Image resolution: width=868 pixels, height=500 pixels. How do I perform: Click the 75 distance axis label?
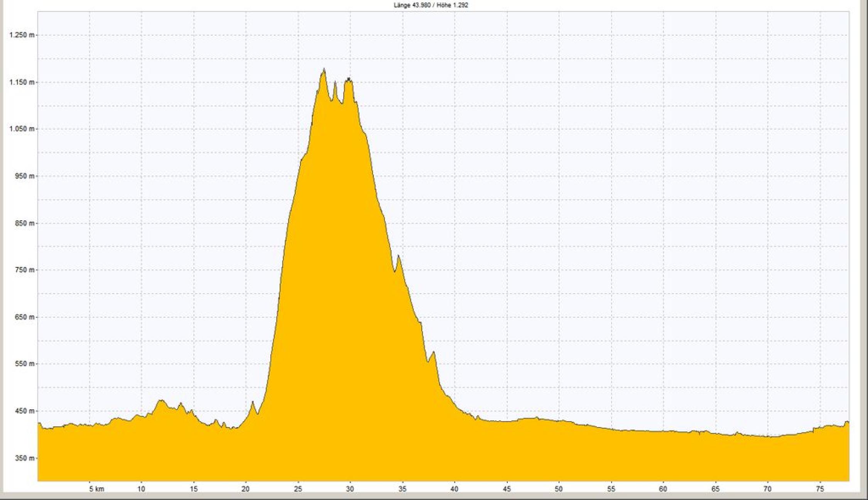click(x=820, y=489)
